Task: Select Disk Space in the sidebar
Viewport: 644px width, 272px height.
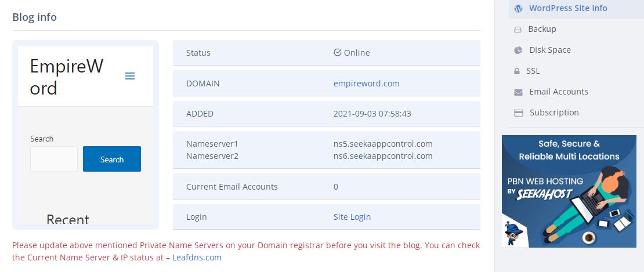Action: [549, 50]
